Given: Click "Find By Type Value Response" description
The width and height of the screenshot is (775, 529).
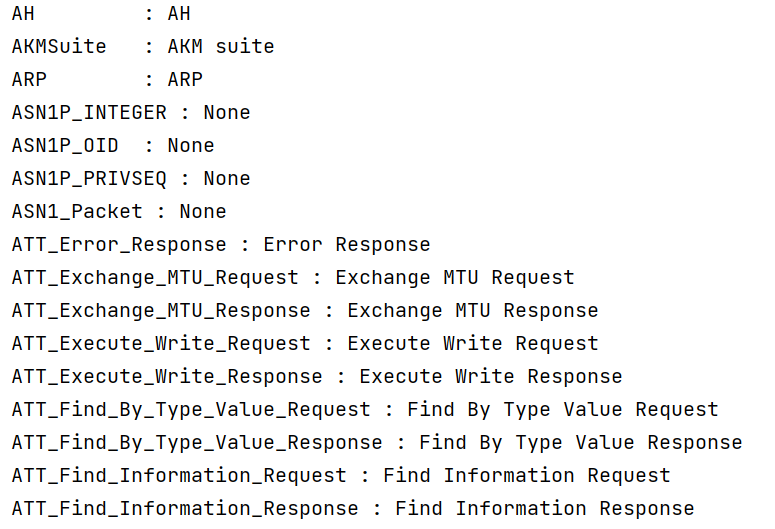Looking at the screenshot, I should [580, 443].
